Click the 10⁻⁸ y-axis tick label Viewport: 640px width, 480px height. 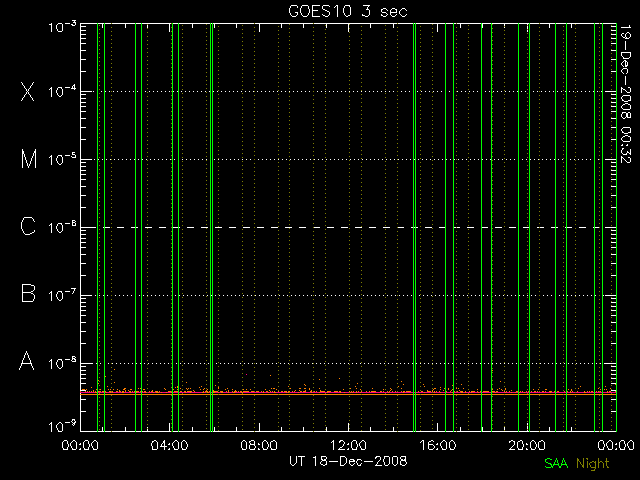[62, 362]
